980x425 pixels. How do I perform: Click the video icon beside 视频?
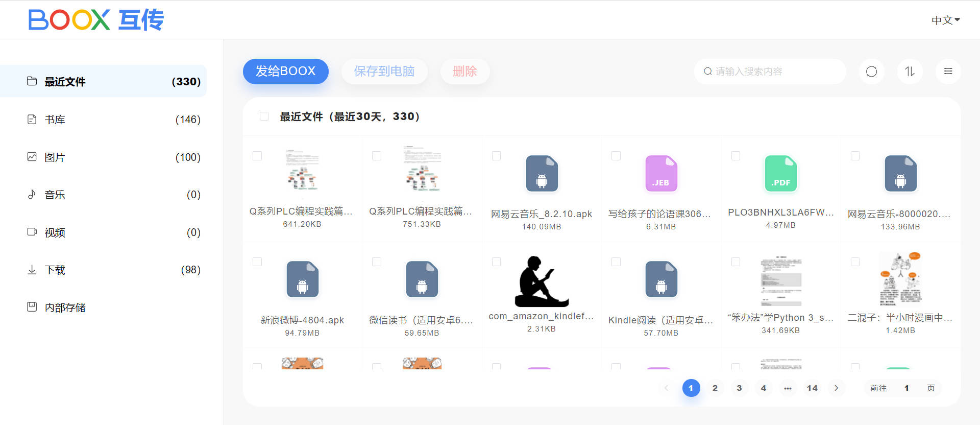(32, 232)
